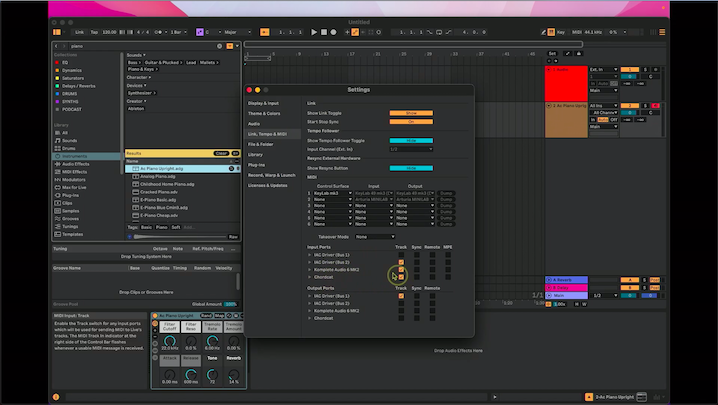This screenshot has height=405, width=718.
Task: Open the Major scale dropdown
Action: pos(238,32)
